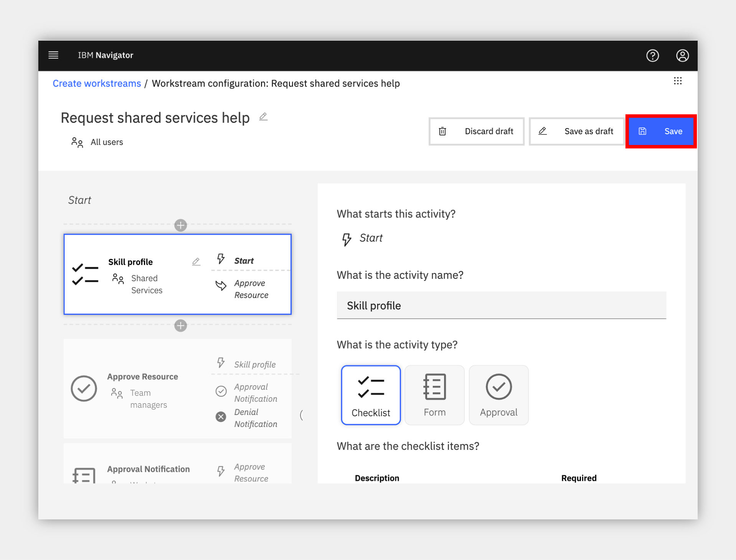736x560 pixels.
Task: Click the Approve Resource checkmark circle icon
Action: 84,389
